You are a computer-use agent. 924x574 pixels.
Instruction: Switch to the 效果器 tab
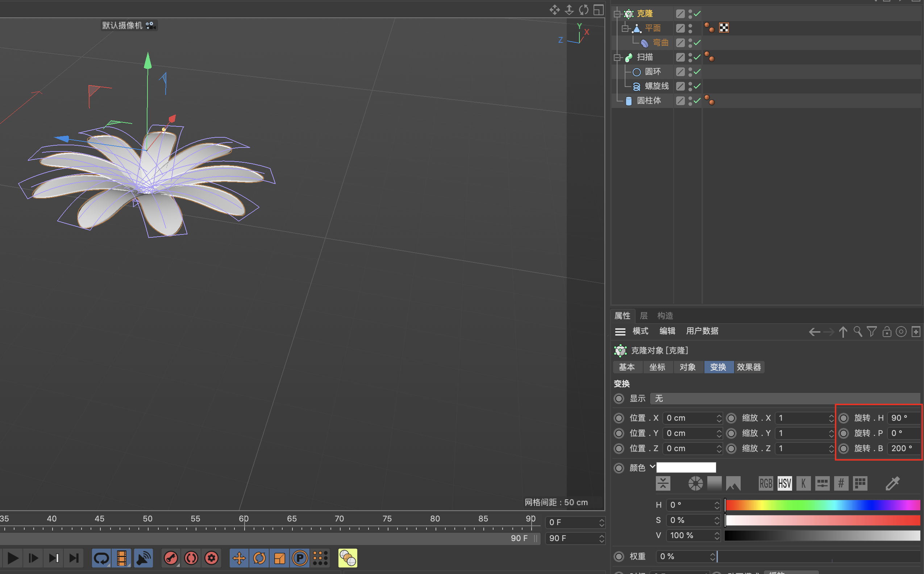pyautogui.click(x=749, y=367)
